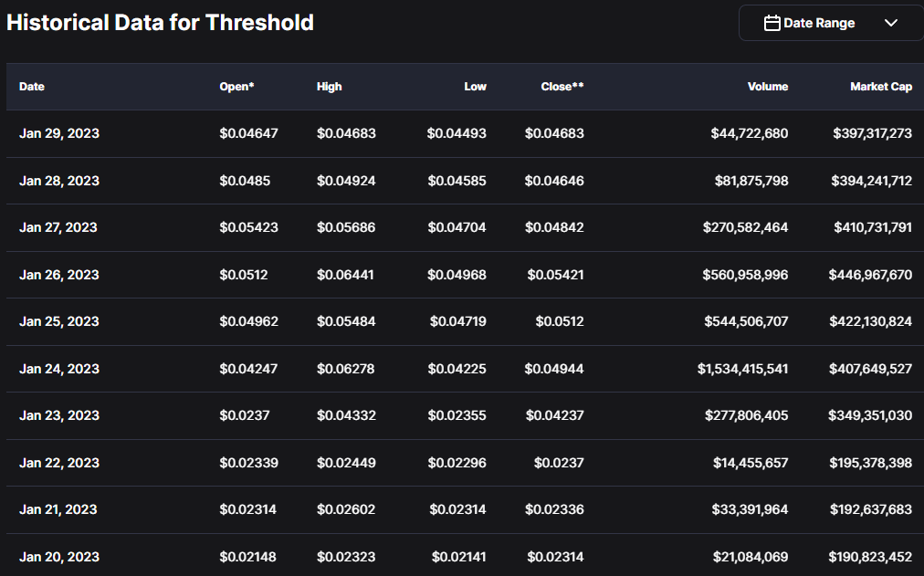Viewport: 924px width, 576px height.
Task: Click the calendar icon in Date Range
Action: (x=772, y=23)
